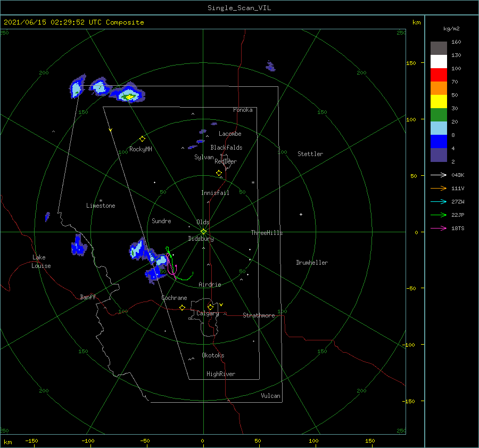Click the Single_Scan_VIL title text

pyautogui.click(x=239, y=8)
